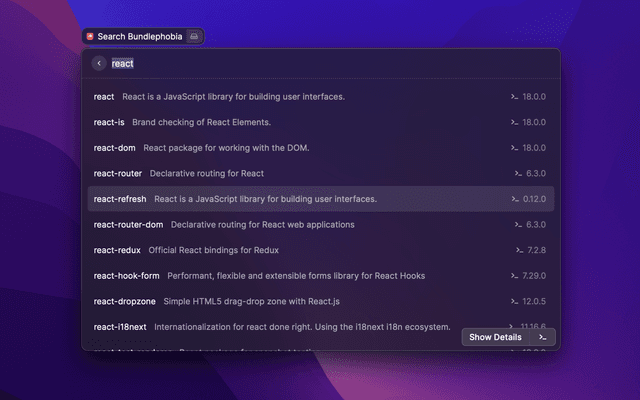Click the terminal icon next to react-is version
This screenshot has height=400, width=640.
click(x=514, y=122)
